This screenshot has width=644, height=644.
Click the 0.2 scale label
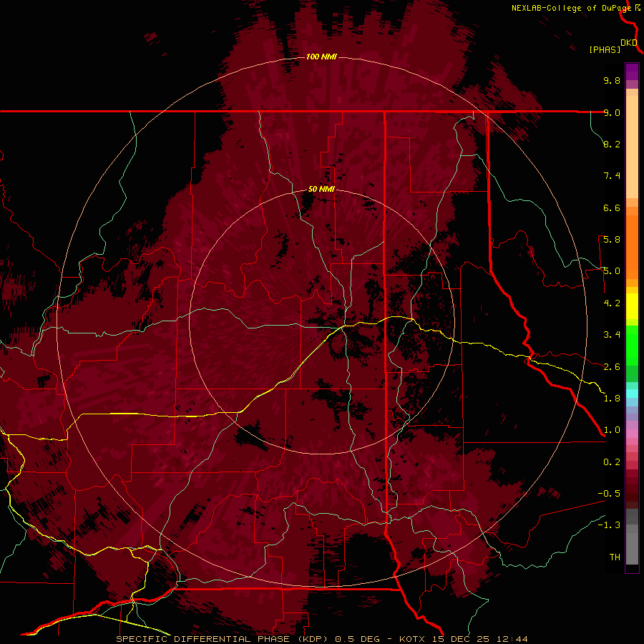point(612,462)
